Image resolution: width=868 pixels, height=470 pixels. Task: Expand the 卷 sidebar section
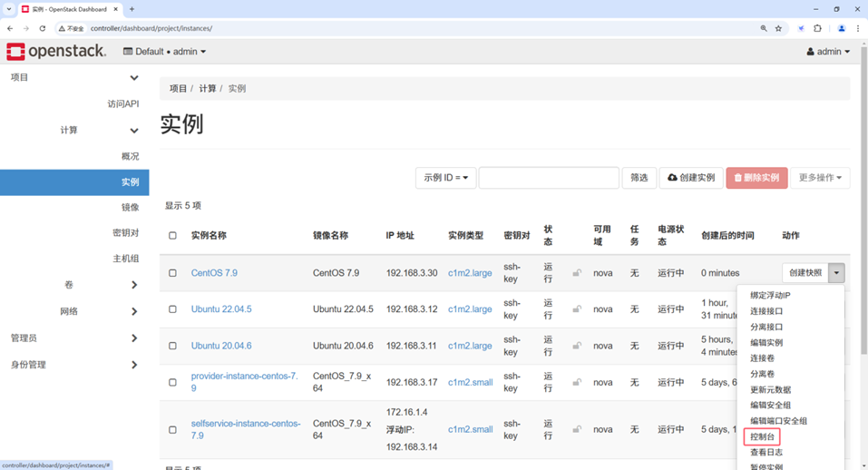point(134,285)
